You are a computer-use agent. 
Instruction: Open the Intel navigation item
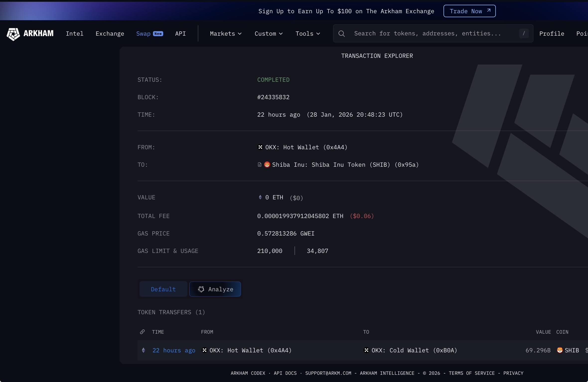[x=74, y=34]
